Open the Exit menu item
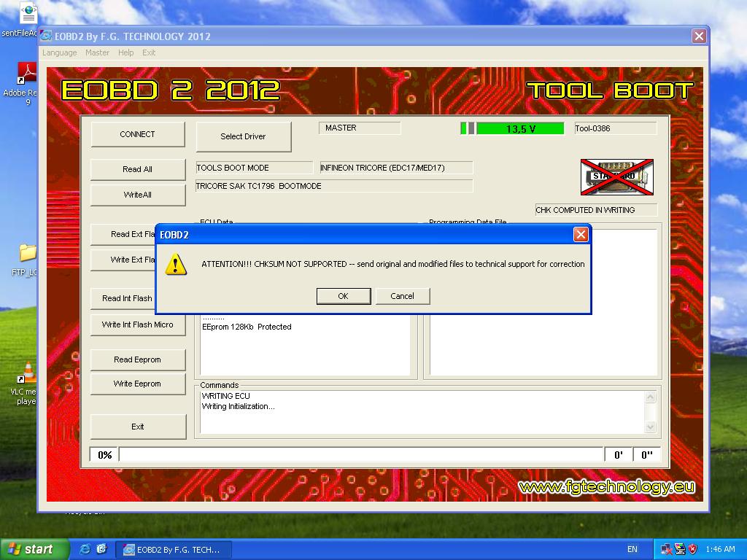 pos(149,52)
